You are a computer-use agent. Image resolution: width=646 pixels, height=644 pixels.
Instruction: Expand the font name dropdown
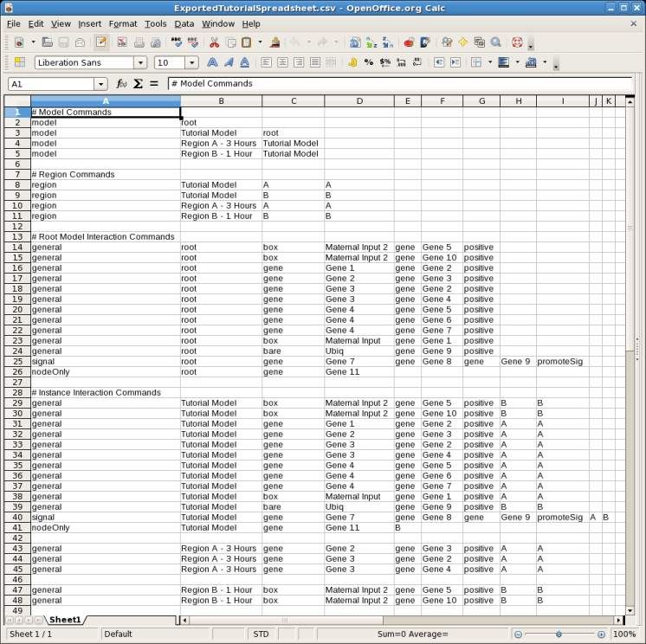[x=140, y=62]
